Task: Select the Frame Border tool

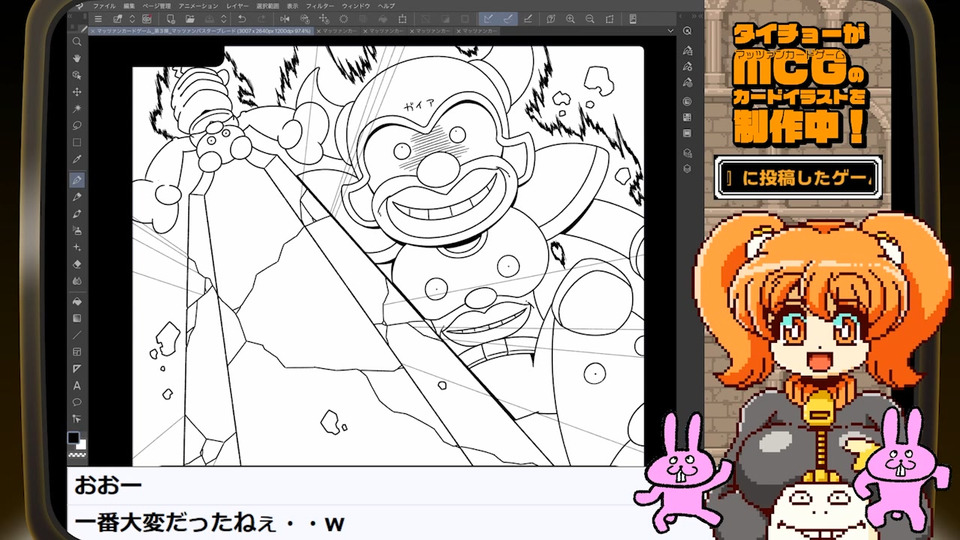Action: pos(77,352)
